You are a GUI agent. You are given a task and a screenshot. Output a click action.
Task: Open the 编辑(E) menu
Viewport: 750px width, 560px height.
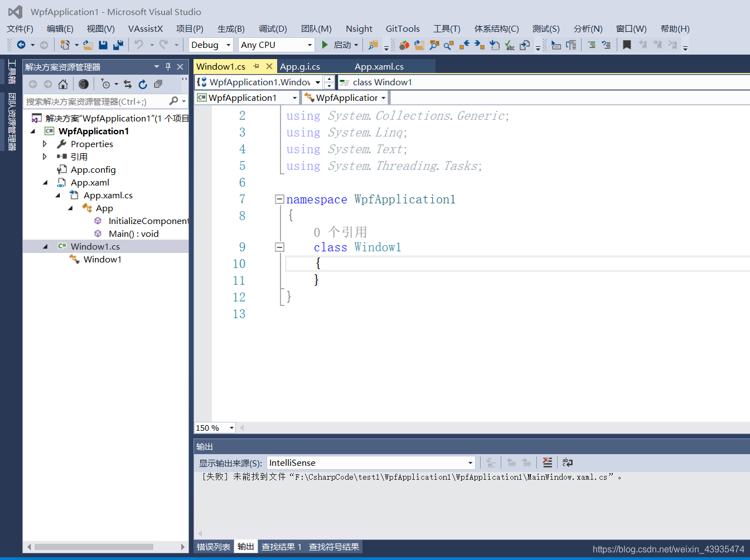(x=60, y=28)
